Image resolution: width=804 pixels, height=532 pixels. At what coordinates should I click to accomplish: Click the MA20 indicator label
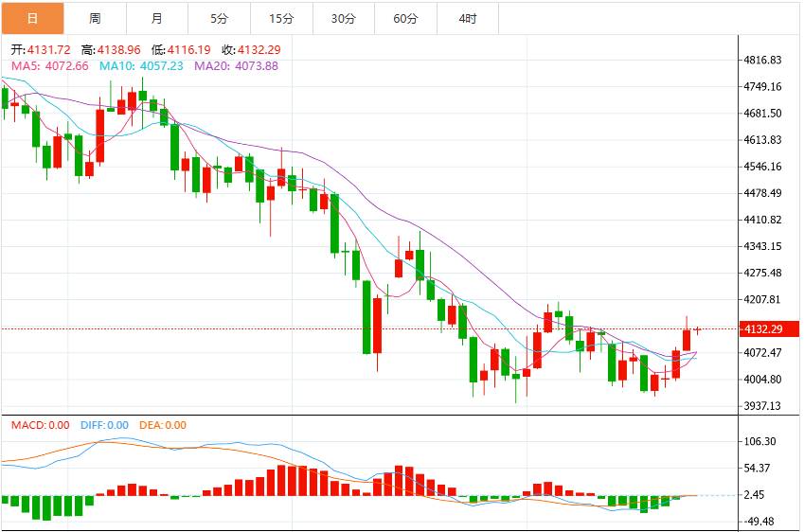[x=236, y=66]
